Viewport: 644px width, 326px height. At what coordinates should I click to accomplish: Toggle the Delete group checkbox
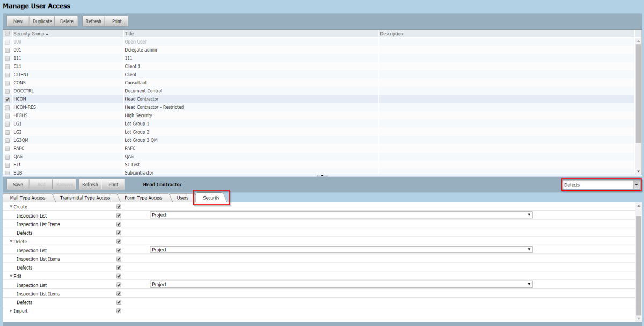(x=119, y=242)
